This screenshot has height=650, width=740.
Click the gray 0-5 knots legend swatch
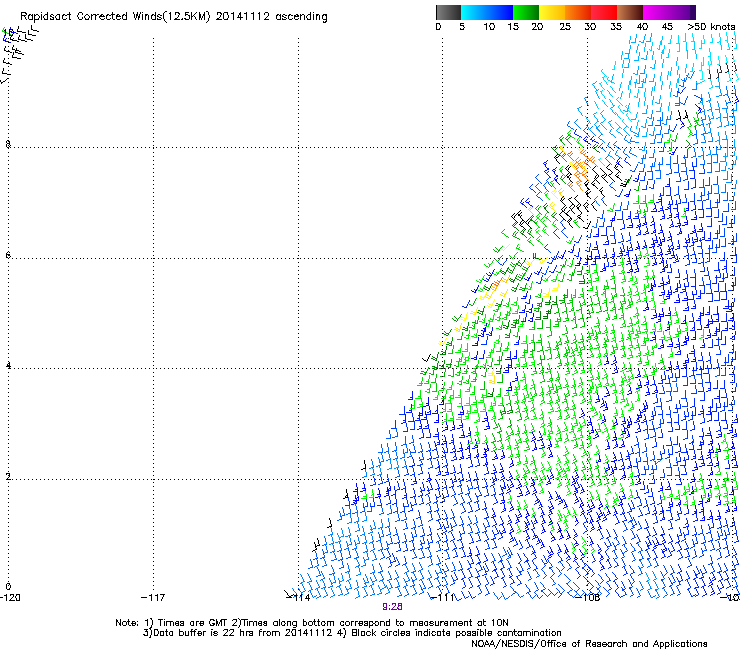pos(448,12)
